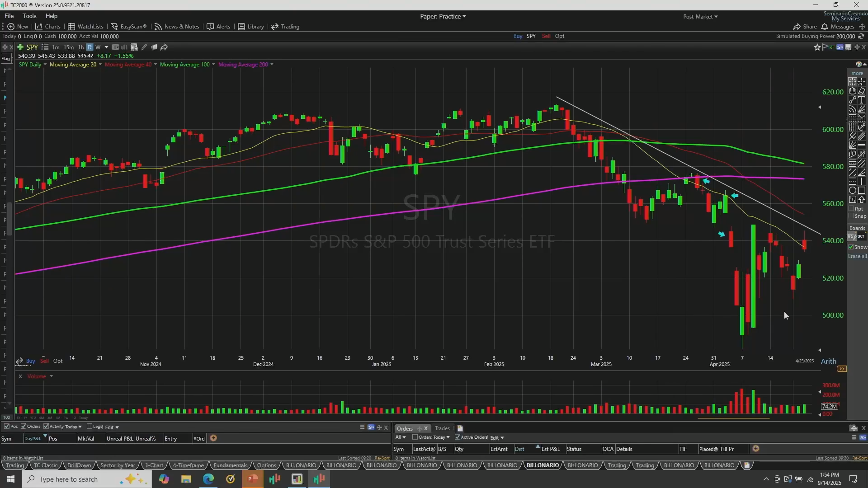Click the share arrow icon on chart toolbar
Image resolution: width=868 pixels, height=488 pixels.
[164, 47]
